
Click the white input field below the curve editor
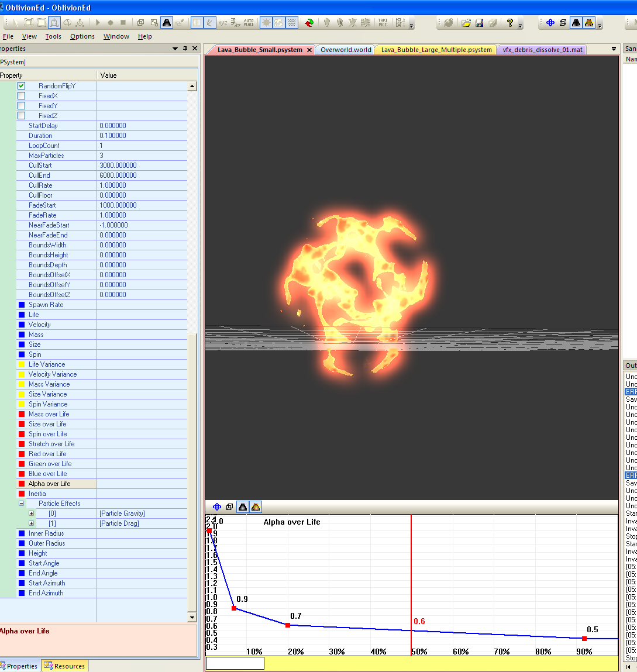click(235, 663)
